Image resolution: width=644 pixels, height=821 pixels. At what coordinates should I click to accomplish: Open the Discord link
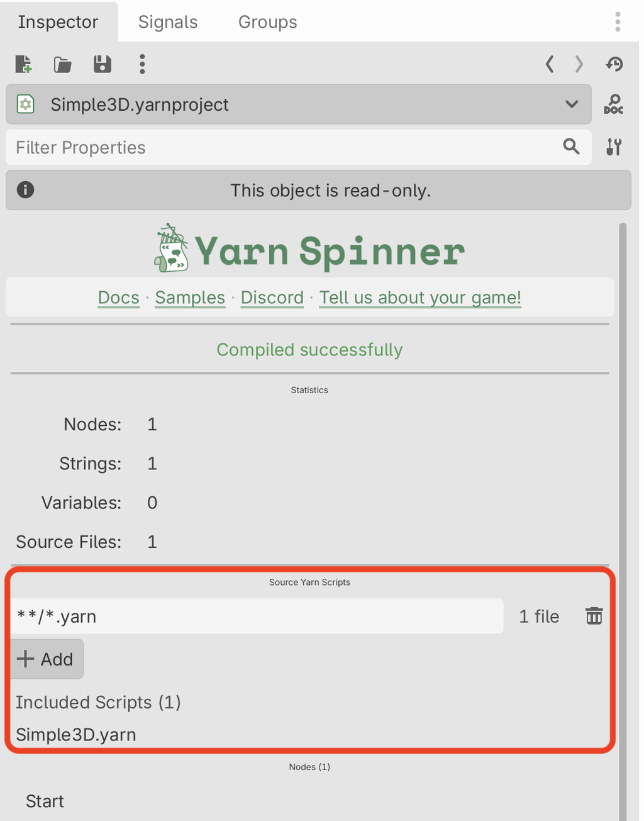(x=272, y=298)
